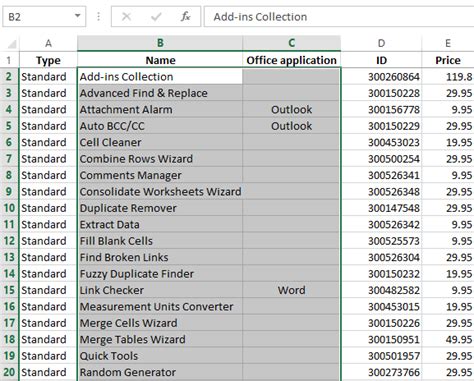Select cell Auto BCC/CC
Viewport: 474px width, 381px height.
pyautogui.click(x=160, y=126)
